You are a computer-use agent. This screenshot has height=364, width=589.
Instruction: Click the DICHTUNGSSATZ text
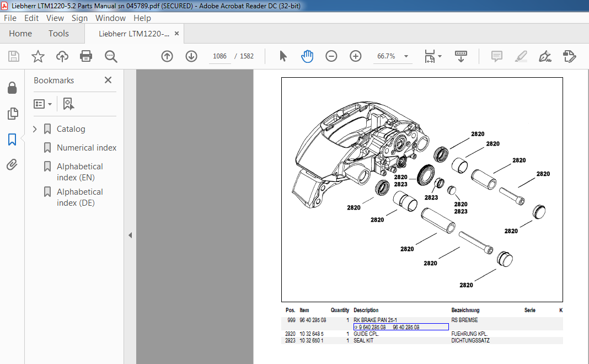470,341
